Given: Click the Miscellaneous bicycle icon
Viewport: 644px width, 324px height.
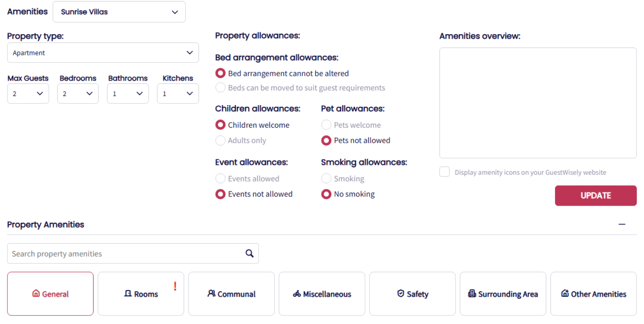Looking at the screenshot, I should click(x=297, y=294).
